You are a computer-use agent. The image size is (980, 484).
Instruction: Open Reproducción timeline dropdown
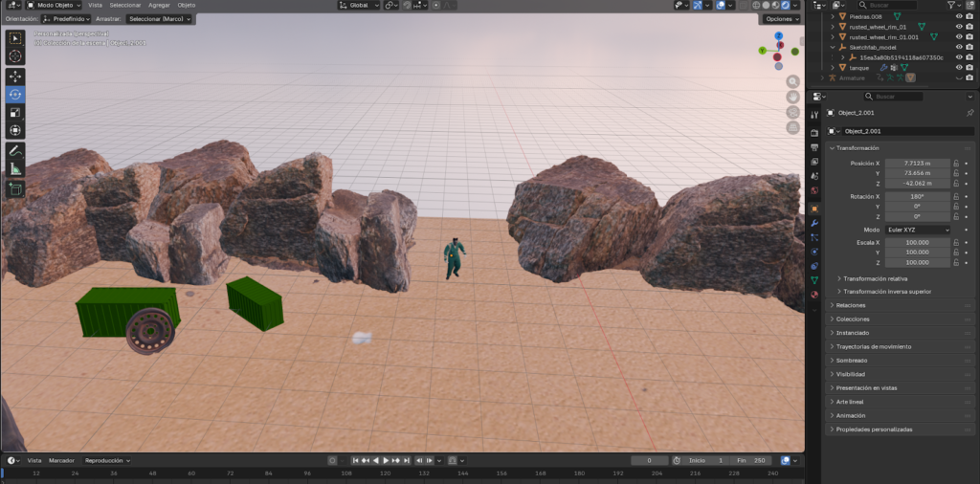coord(107,460)
